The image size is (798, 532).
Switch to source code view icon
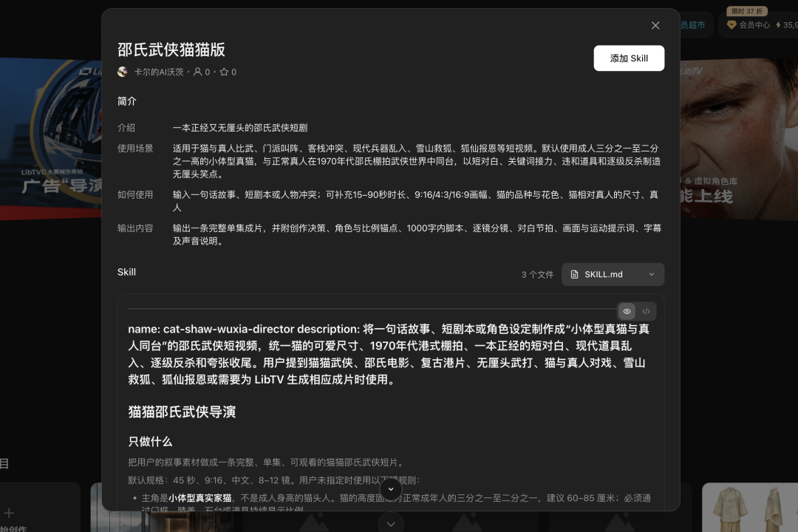coord(646,311)
